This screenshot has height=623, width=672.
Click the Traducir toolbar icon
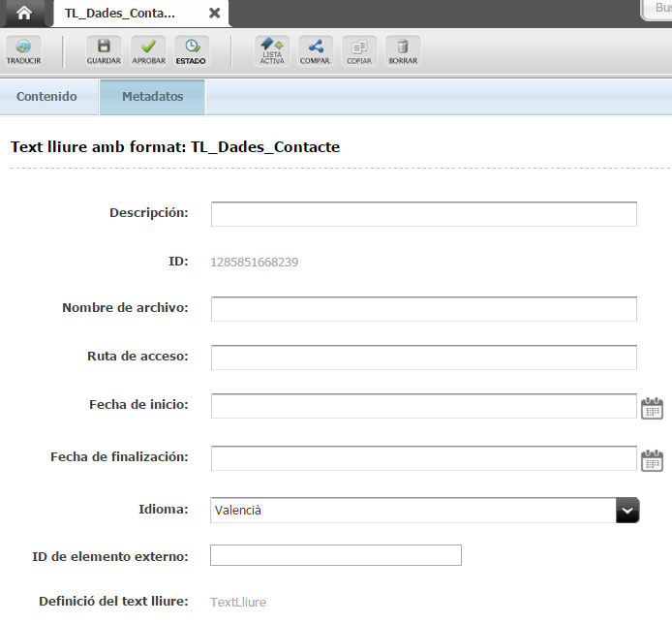pos(23,51)
